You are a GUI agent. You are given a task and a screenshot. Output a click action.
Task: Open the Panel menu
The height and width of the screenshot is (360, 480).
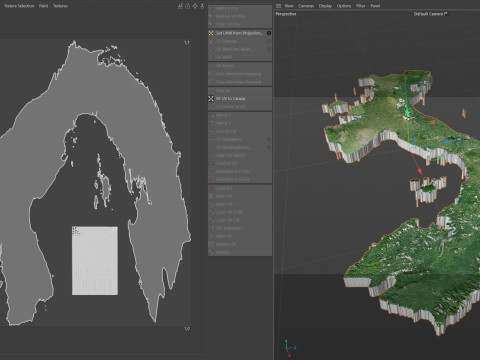[x=375, y=6]
